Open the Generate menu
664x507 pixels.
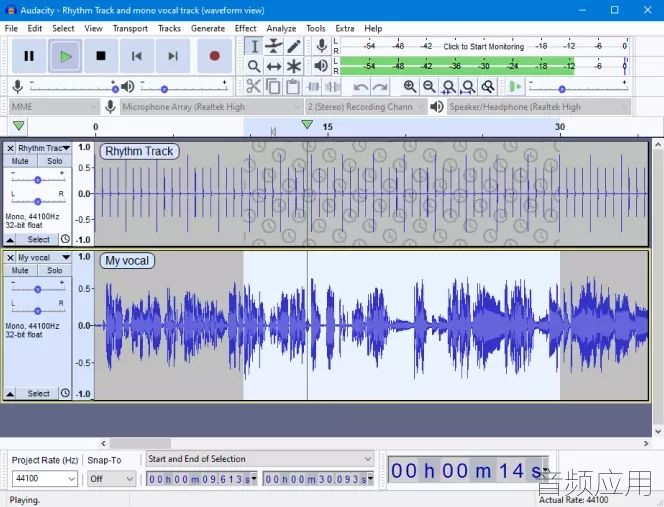[208, 28]
